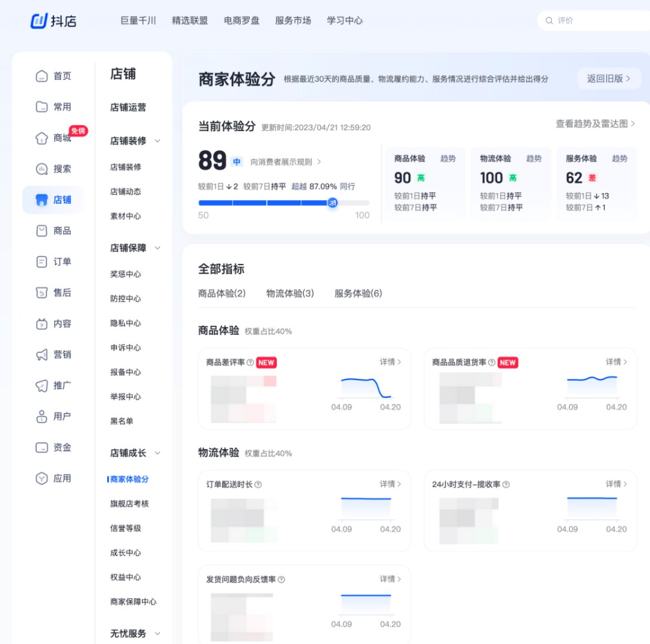Click the 营销 megaphone icon
650x644 pixels.
(x=41, y=355)
